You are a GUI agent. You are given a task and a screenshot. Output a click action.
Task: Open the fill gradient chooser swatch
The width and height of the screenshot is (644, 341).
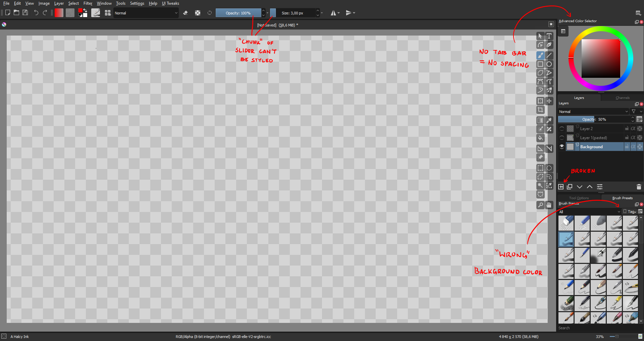(59, 13)
